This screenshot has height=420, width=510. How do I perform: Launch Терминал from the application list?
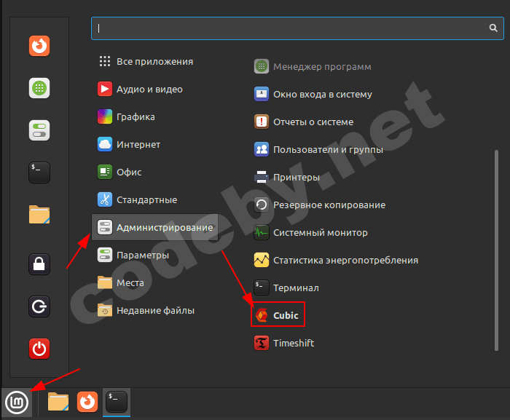[286, 288]
